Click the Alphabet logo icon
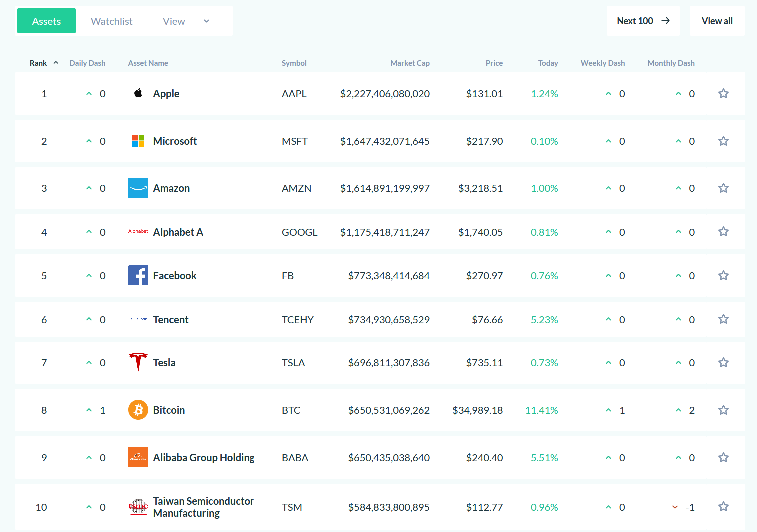 pos(138,231)
